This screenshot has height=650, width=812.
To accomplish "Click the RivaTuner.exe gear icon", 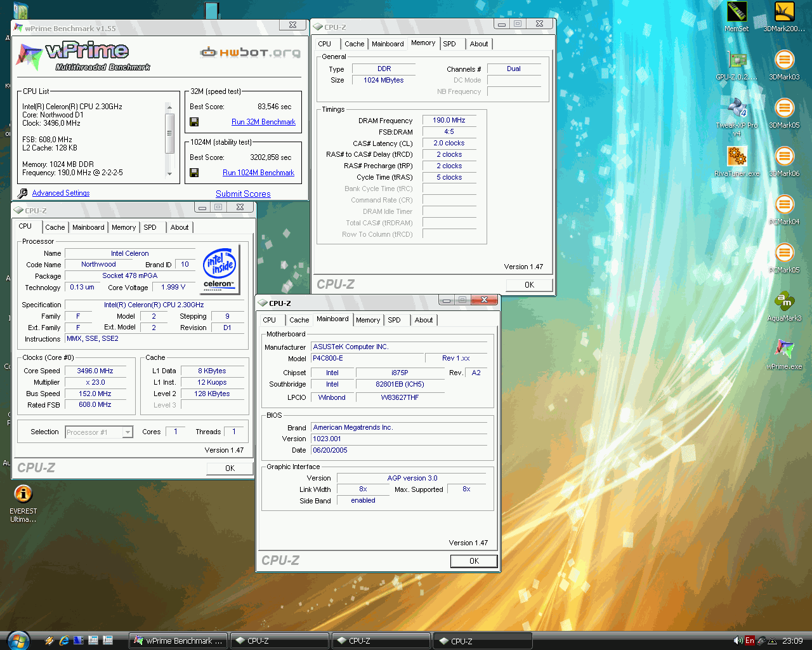I will pyautogui.click(x=737, y=156).
